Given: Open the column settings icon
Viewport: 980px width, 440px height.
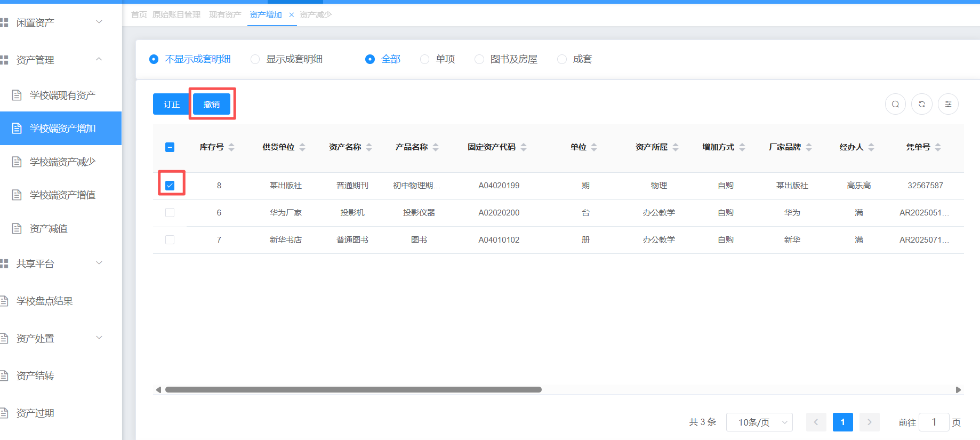Looking at the screenshot, I should coord(947,104).
